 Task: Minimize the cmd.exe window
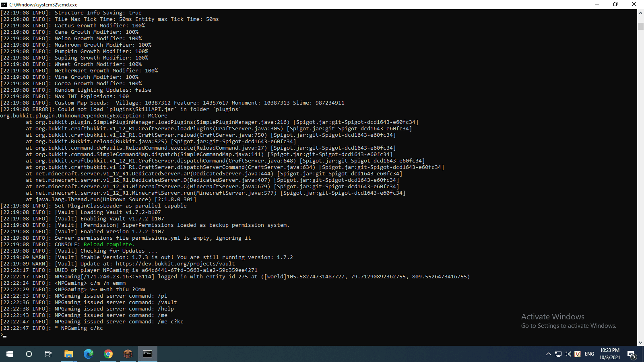point(597,4)
